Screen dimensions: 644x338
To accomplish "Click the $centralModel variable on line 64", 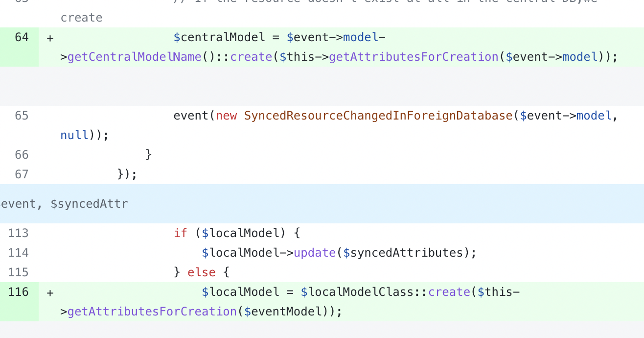I will 219,37.
